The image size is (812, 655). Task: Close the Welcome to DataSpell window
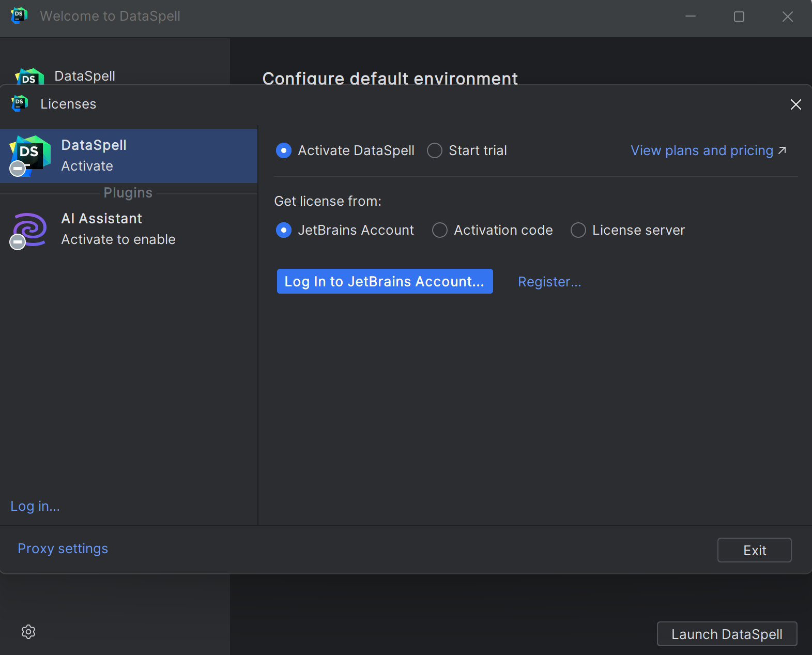788,17
